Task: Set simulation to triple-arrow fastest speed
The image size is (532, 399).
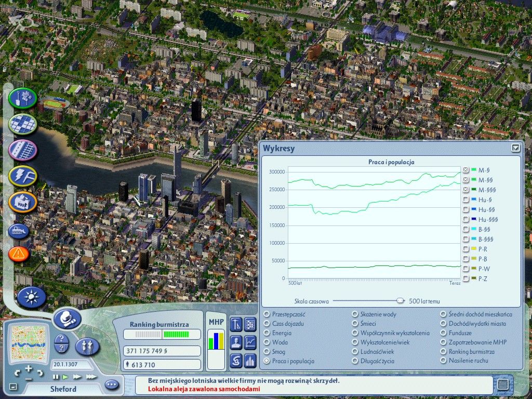Action: tap(91, 377)
